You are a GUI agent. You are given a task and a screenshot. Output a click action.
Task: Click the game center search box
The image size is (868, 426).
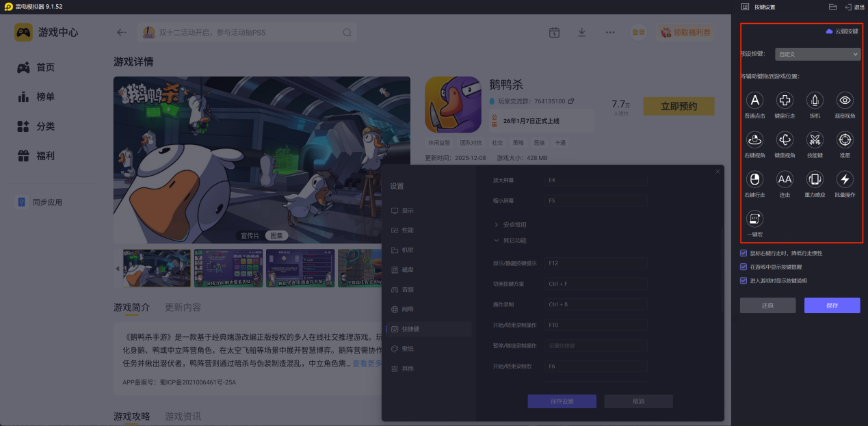[x=248, y=32]
